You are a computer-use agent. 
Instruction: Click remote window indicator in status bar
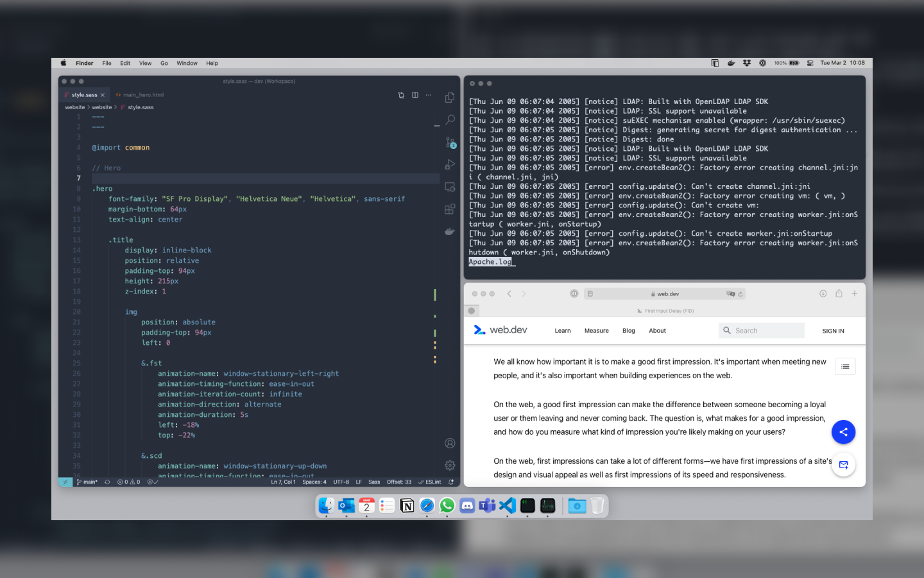(x=65, y=482)
